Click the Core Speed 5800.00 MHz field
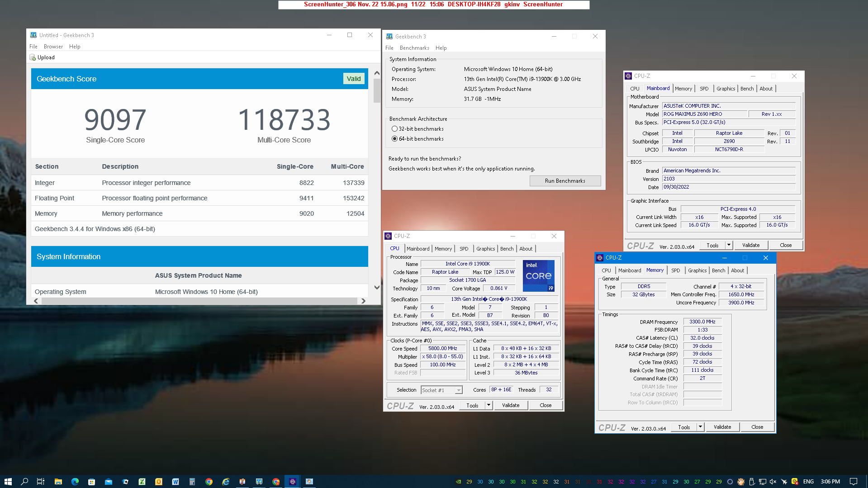 pyautogui.click(x=443, y=349)
